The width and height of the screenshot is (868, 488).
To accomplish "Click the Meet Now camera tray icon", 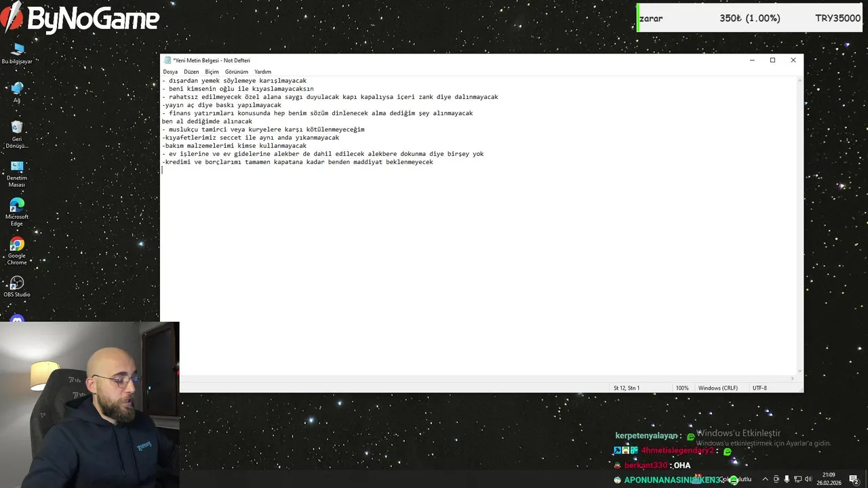I will (x=776, y=479).
